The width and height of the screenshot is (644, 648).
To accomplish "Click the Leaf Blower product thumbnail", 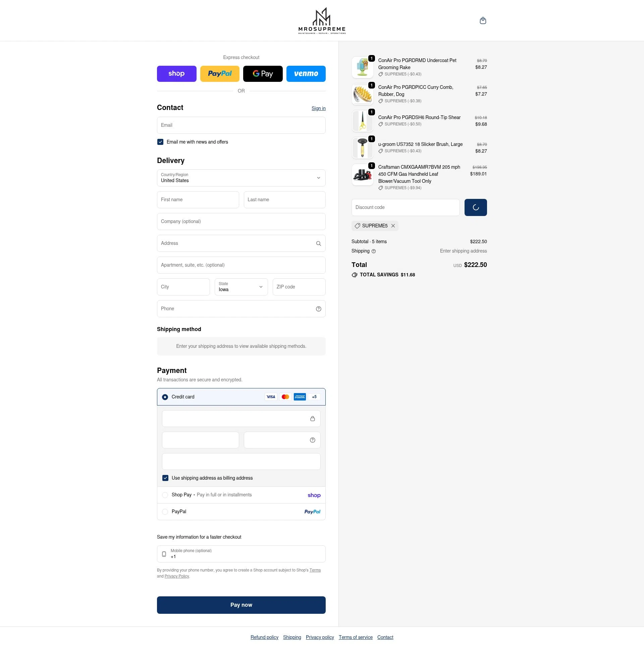I will pyautogui.click(x=362, y=175).
